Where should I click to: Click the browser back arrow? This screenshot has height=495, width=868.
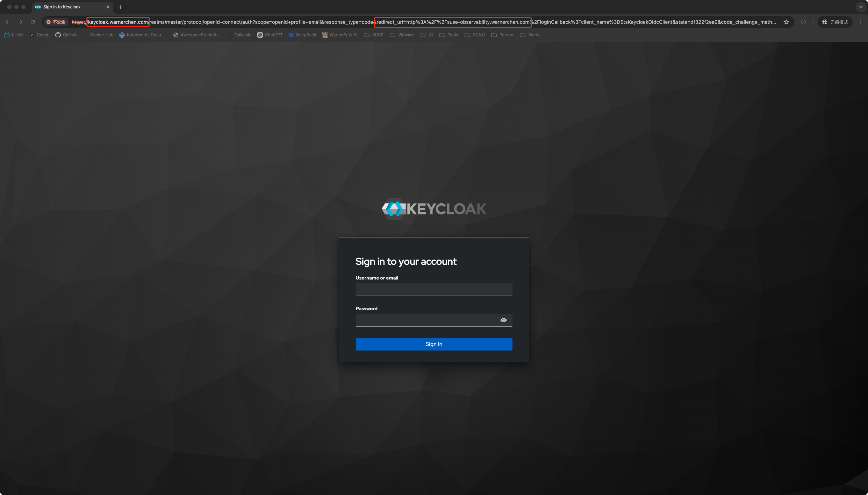[8, 22]
